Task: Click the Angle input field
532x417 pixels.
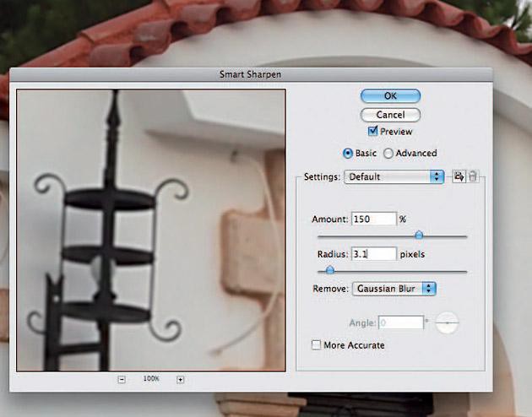Action: coord(401,322)
